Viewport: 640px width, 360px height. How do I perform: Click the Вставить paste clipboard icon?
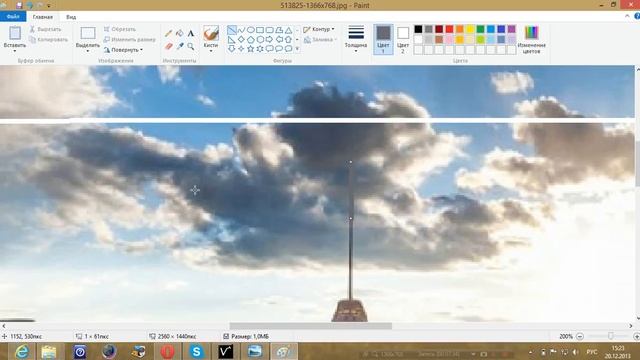click(x=15, y=33)
